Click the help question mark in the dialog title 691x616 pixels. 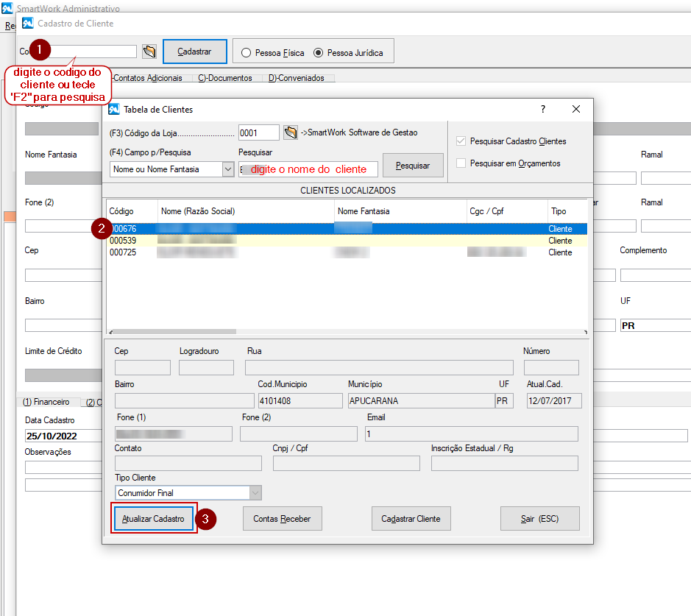tap(543, 109)
